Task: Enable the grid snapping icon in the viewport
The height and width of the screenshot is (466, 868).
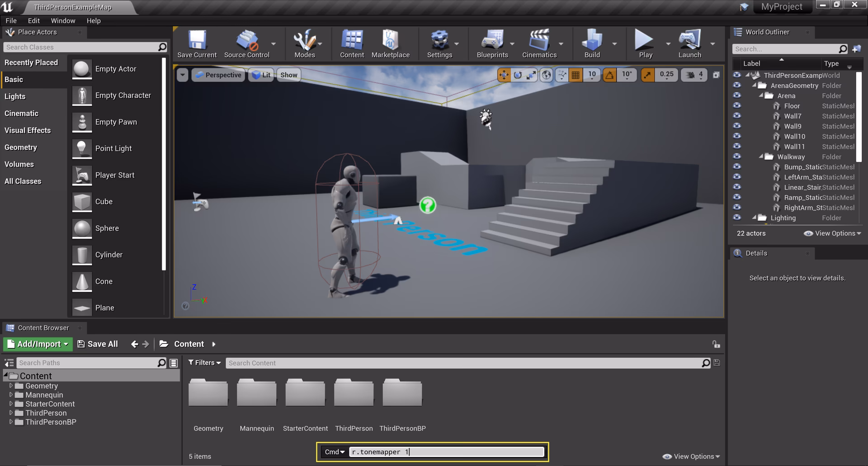Action: pyautogui.click(x=576, y=75)
